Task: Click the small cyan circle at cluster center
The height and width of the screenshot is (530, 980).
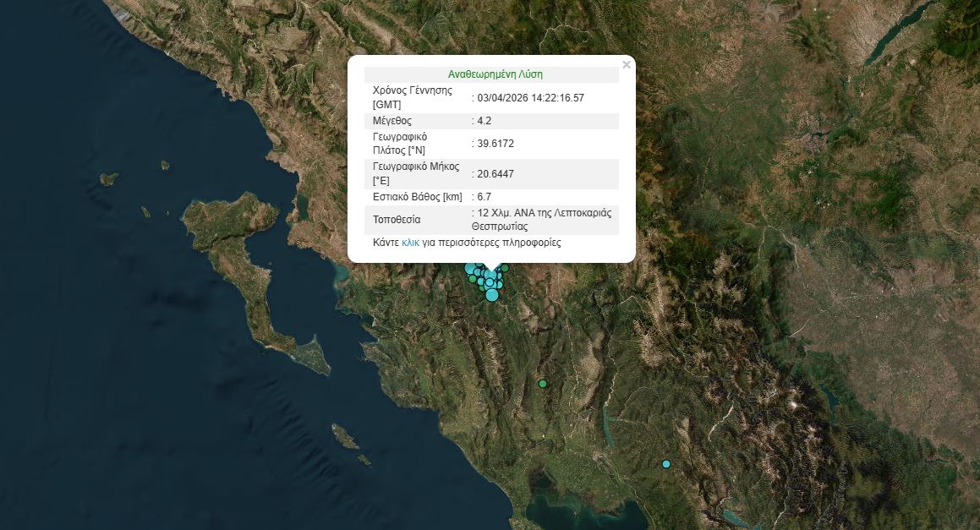Action: tap(490, 281)
